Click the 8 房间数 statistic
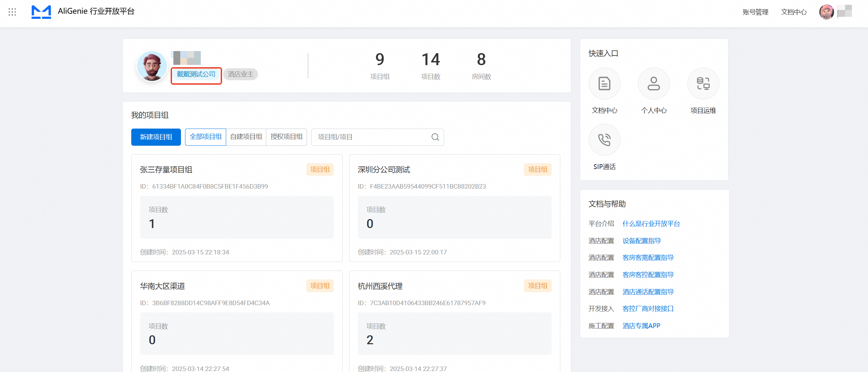This screenshot has width=868, height=372. tap(481, 66)
